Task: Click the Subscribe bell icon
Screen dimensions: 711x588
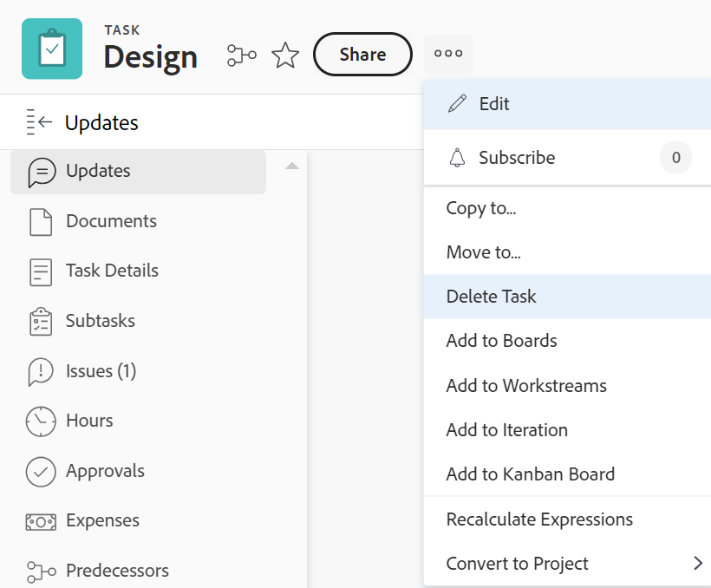Action: 457,158
